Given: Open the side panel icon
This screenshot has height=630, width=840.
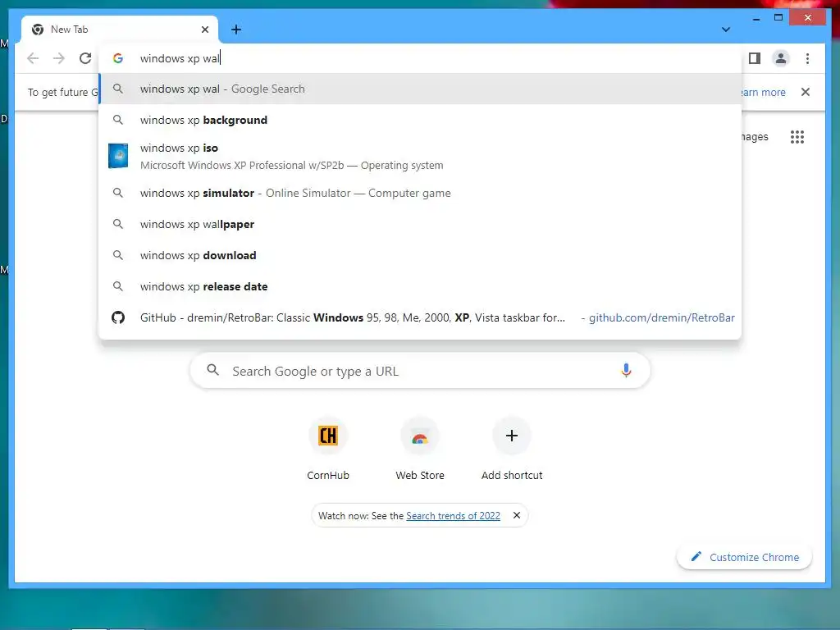Looking at the screenshot, I should 755,58.
